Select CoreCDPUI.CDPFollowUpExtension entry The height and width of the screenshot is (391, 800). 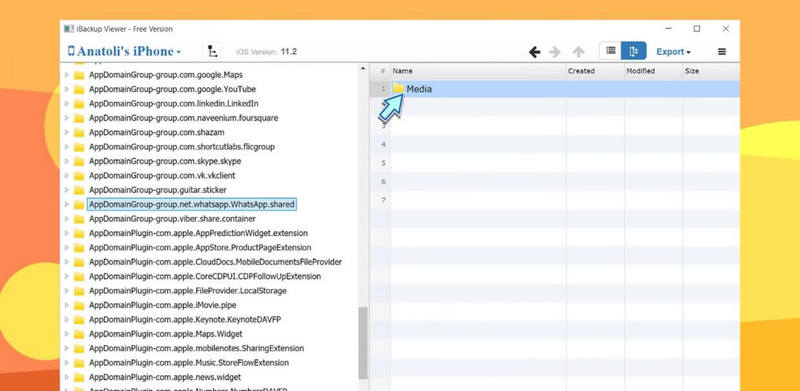click(x=205, y=276)
